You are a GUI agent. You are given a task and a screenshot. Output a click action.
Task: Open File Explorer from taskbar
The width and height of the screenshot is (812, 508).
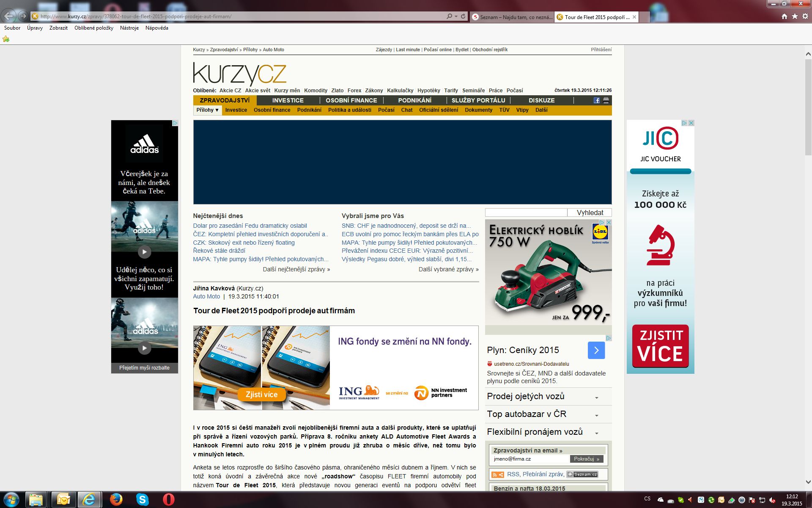[x=36, y=500]
